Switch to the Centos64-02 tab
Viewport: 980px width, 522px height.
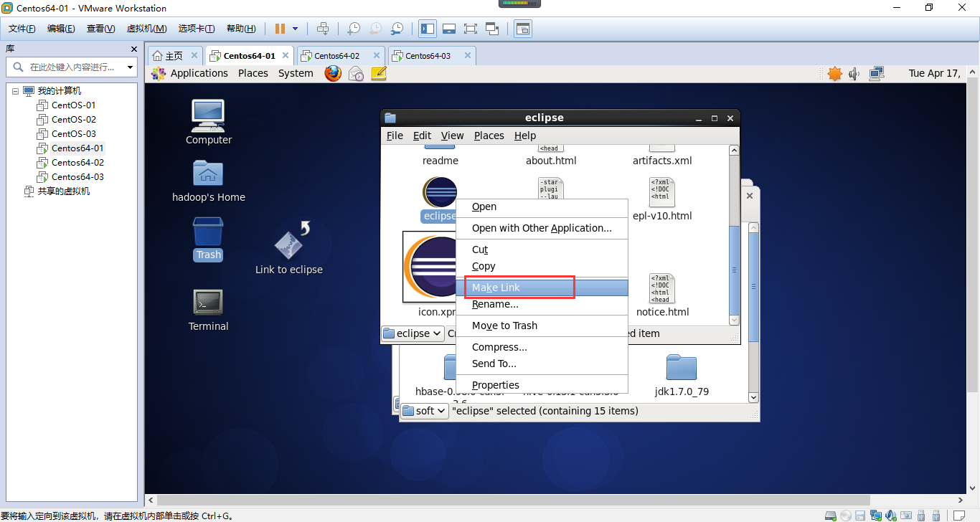341,56
